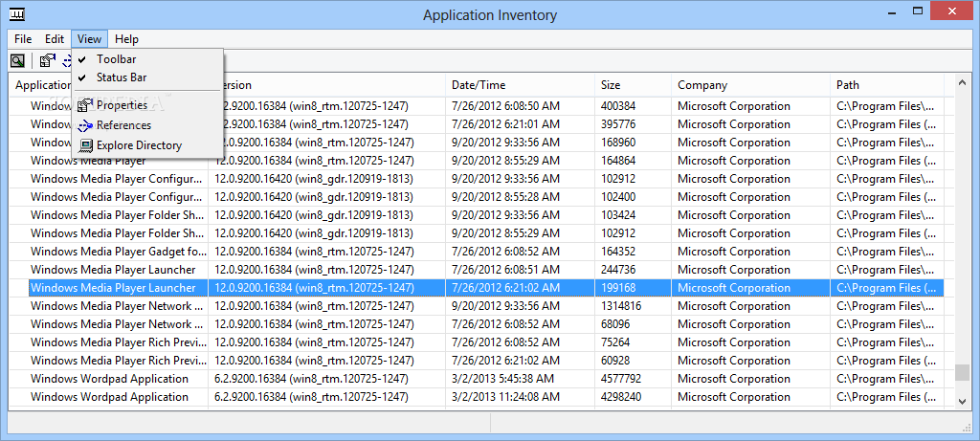Click the magnifier Scan toolbar icon
This screenshot has height=441, width=980.
[17, 60]
